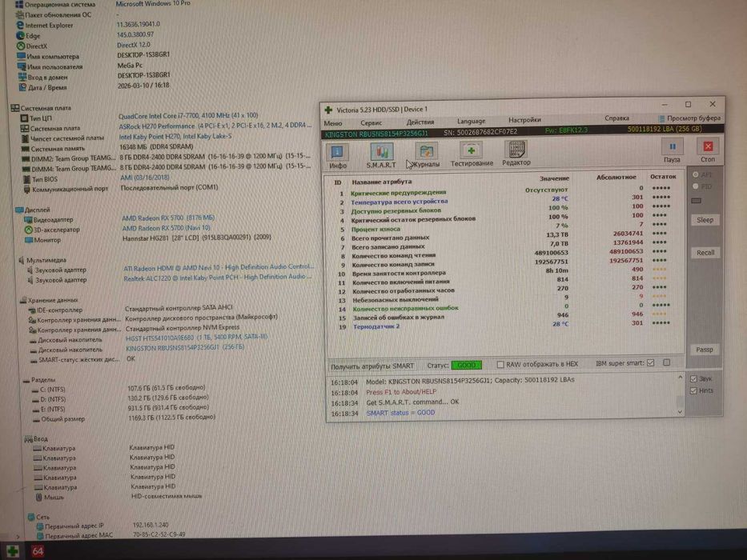The image size is (747, 560).
Task: Select the Edge row icon in AIDA64
Action: coord(21,36)
